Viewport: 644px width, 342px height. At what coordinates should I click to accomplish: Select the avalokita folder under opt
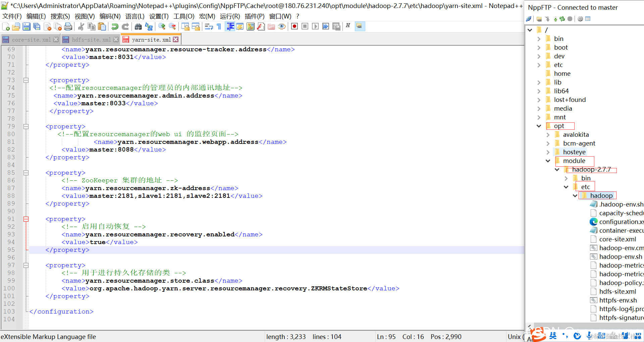coord(576,134)
